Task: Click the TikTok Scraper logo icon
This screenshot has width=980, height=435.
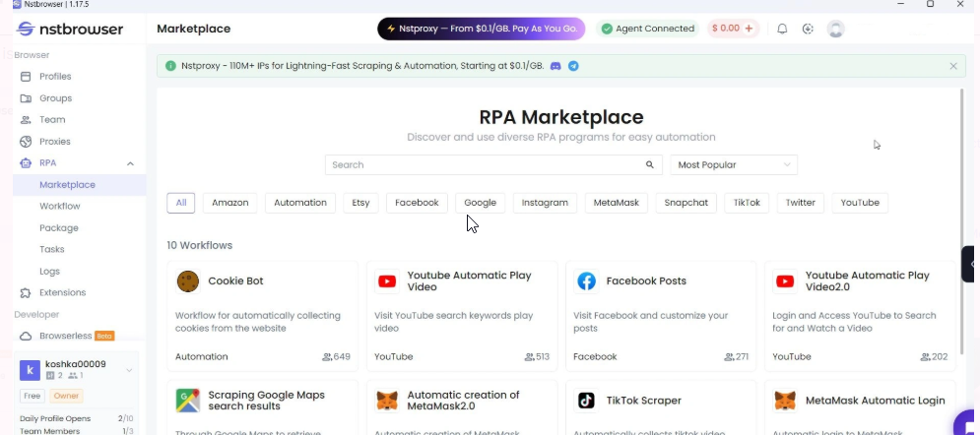Action: click(x=586, y=401)
